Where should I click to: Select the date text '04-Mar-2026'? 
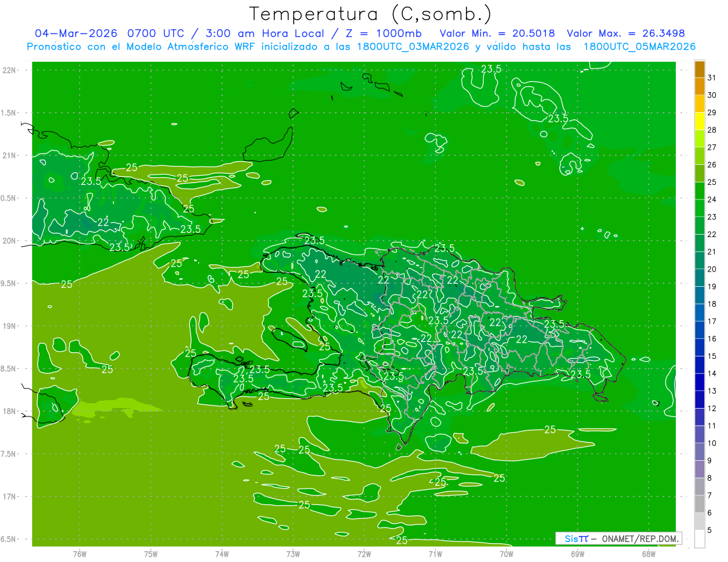[x=76, y=33]
